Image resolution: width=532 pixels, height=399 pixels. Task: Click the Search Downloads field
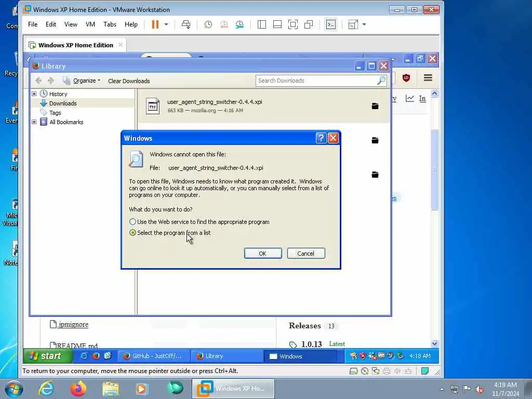coord(321,81)
